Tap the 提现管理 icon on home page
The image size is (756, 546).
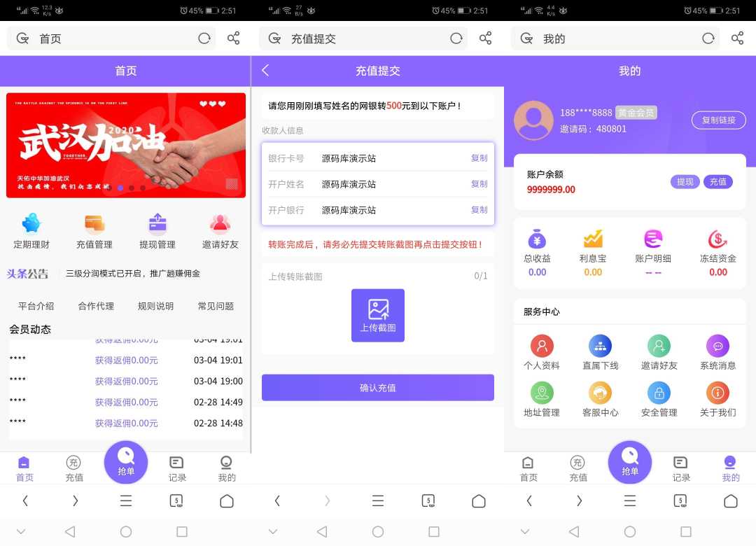tap(157, 223)
